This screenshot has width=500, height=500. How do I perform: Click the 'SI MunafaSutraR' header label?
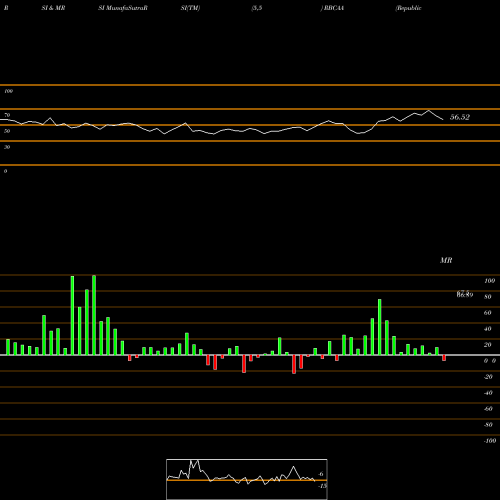(x=123, y=8)
